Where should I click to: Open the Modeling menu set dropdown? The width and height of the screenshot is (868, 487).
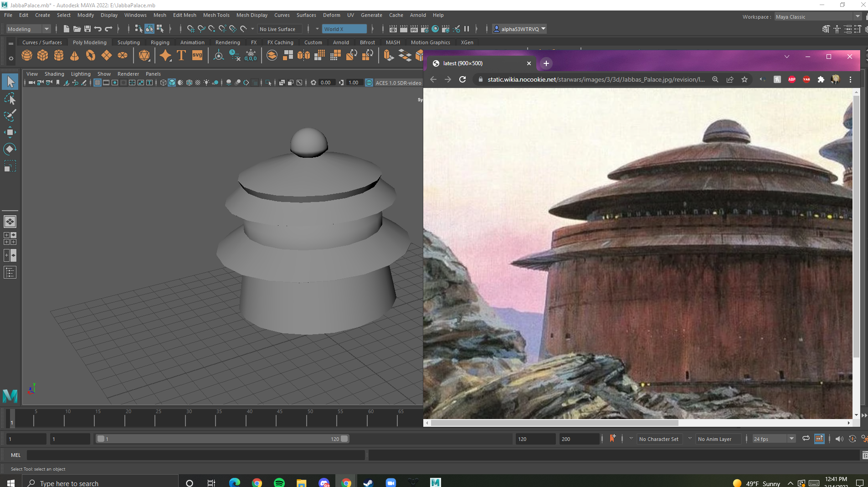[x=28, y=29]
